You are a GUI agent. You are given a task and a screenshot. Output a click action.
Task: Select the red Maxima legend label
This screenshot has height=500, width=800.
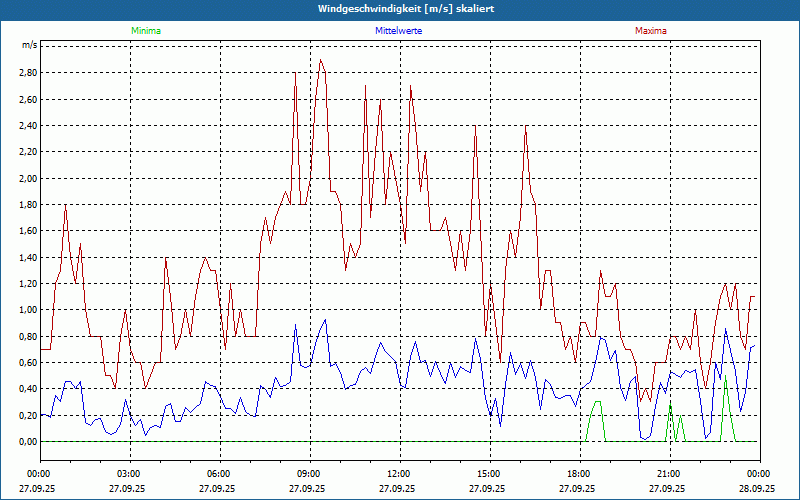tap(651, 31)
